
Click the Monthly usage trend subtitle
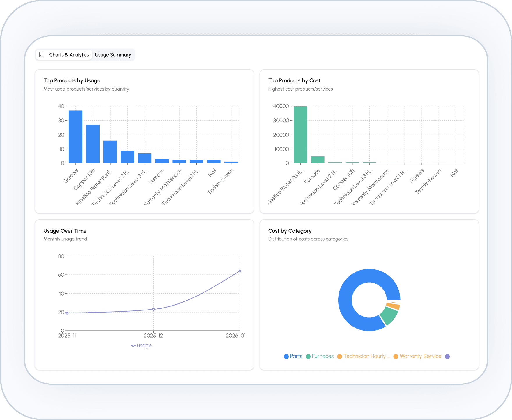tap(65, 239)
